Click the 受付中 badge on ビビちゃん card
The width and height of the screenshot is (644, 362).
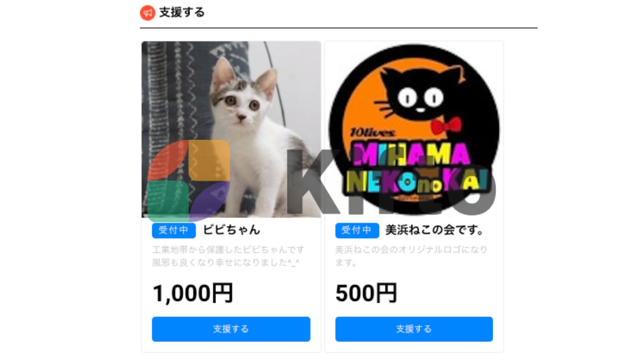(x=174, y=230)
